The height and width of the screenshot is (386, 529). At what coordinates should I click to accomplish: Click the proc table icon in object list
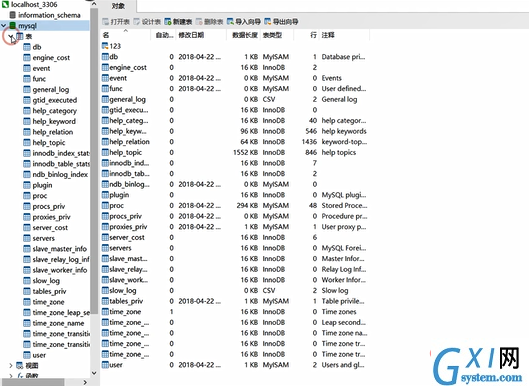coord(105,205)
